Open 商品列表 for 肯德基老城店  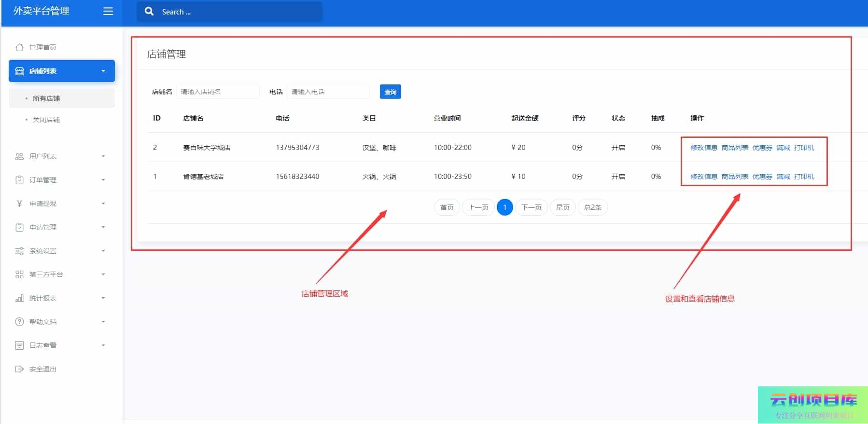point(735,177)
